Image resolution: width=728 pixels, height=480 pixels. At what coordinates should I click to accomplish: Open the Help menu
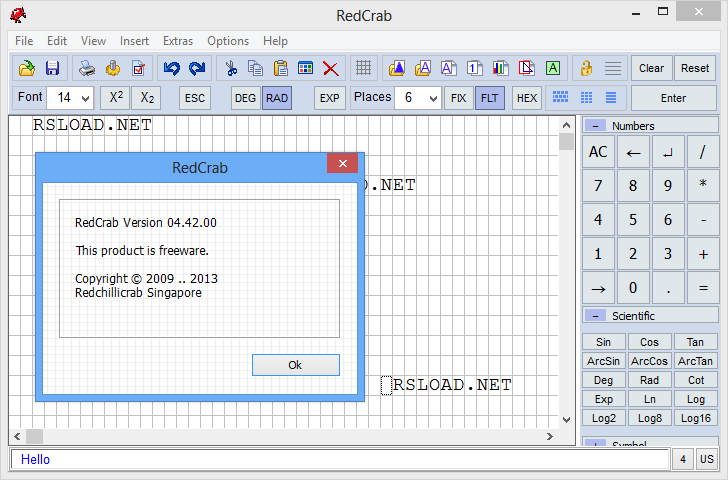tap(275, 41)
